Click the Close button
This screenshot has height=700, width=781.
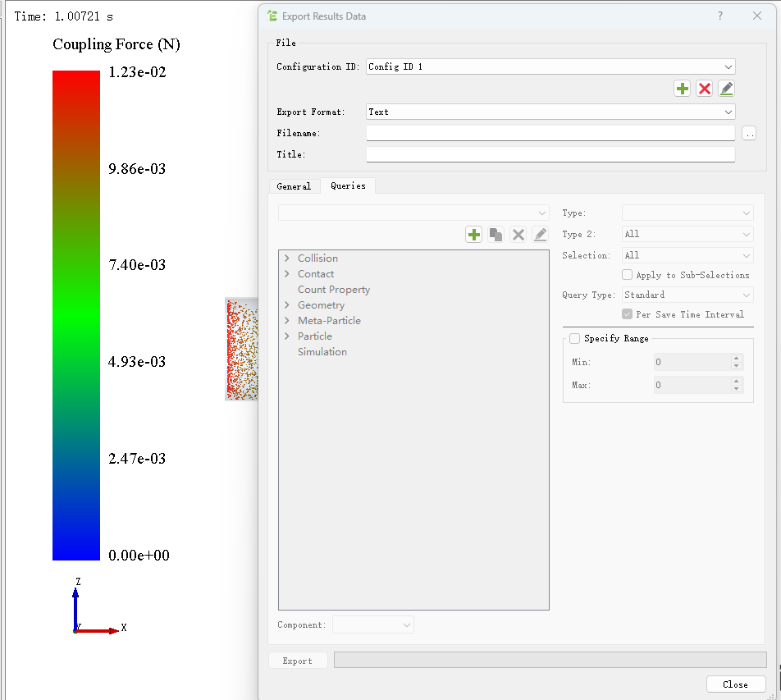(x=735, y=684)
